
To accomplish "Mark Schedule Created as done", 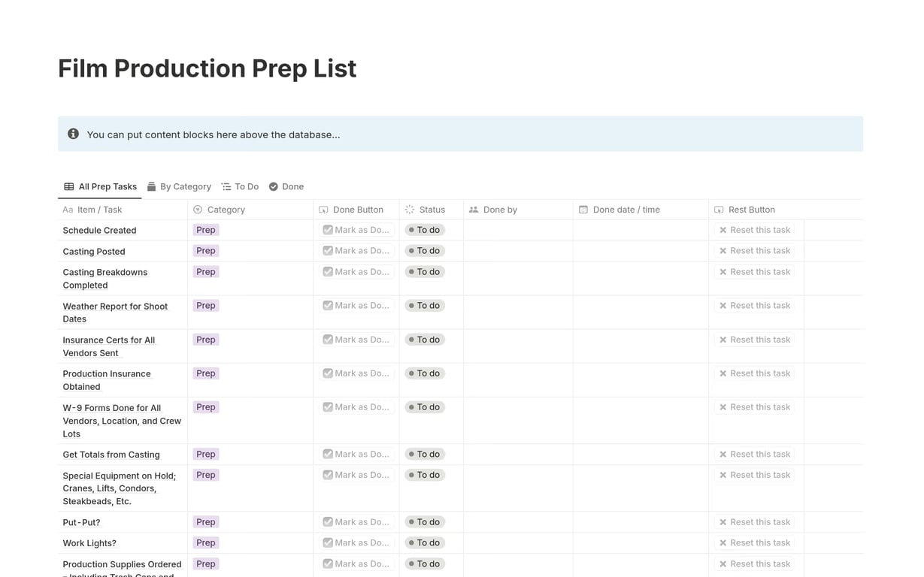I will coord(356,230).
